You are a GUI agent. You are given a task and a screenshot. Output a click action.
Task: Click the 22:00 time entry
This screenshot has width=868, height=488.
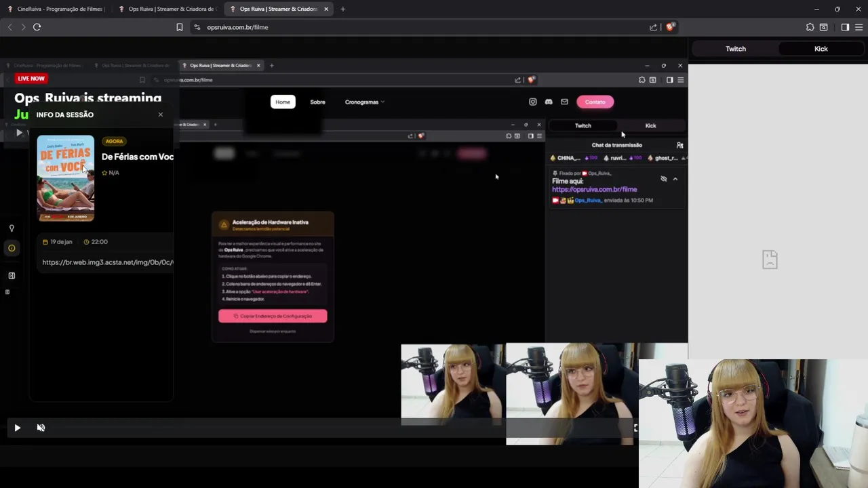[96, 242]
